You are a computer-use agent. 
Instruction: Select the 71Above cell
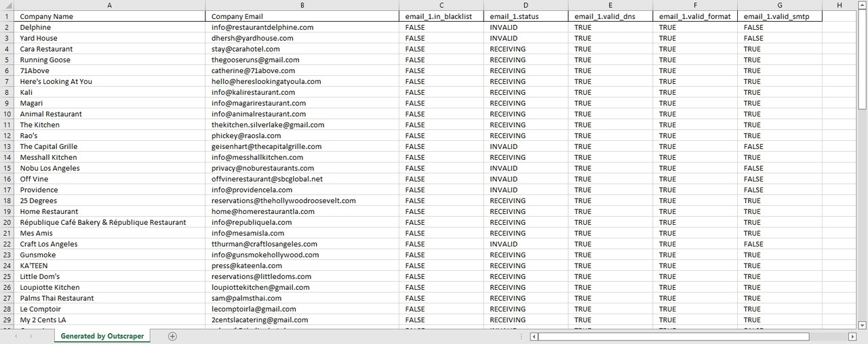click(111, 70)
